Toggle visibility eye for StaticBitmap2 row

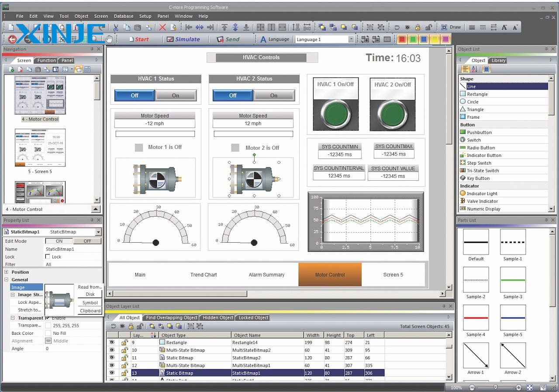tap(112, 358)
